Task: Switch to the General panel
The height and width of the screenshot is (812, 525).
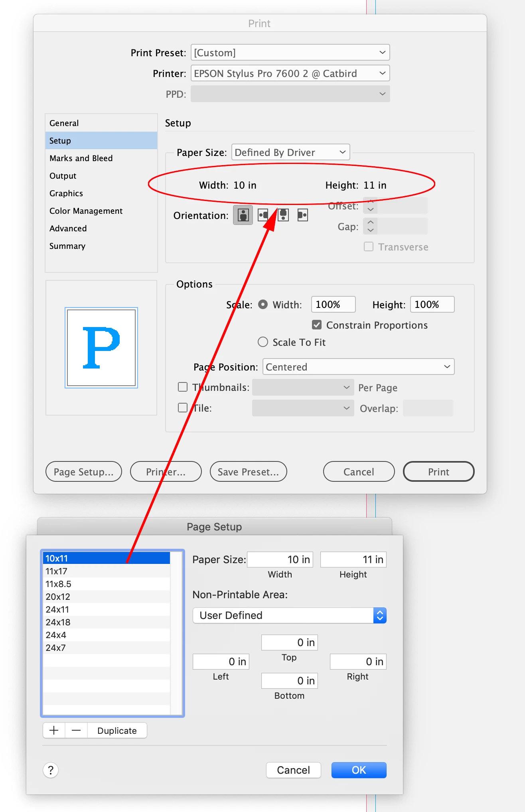Action: point(101,123)
